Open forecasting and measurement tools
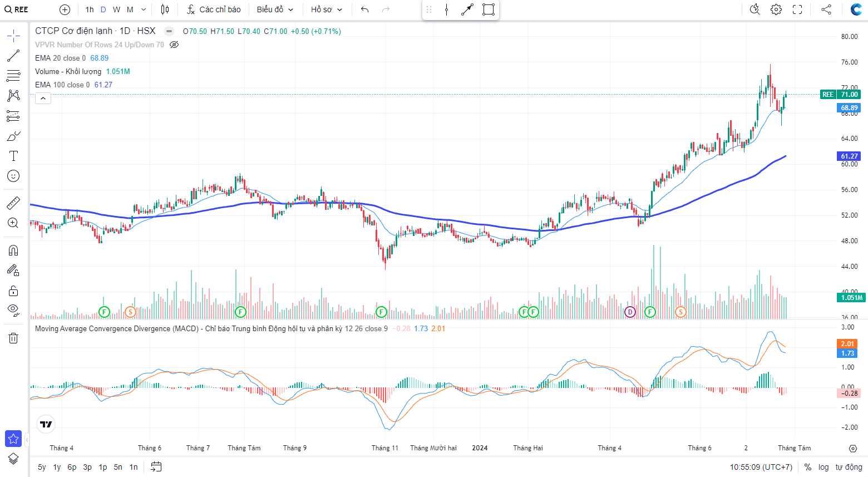The image size is (868, 477). coord(13,116)
